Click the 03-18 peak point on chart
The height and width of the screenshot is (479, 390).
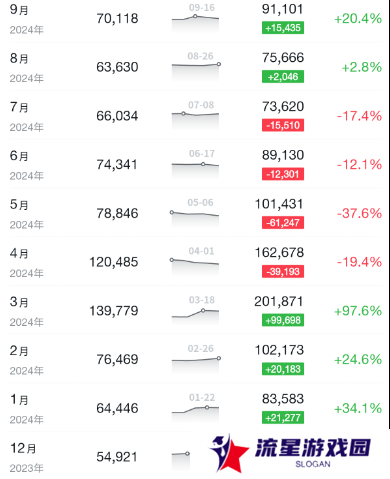coord(203,310)
